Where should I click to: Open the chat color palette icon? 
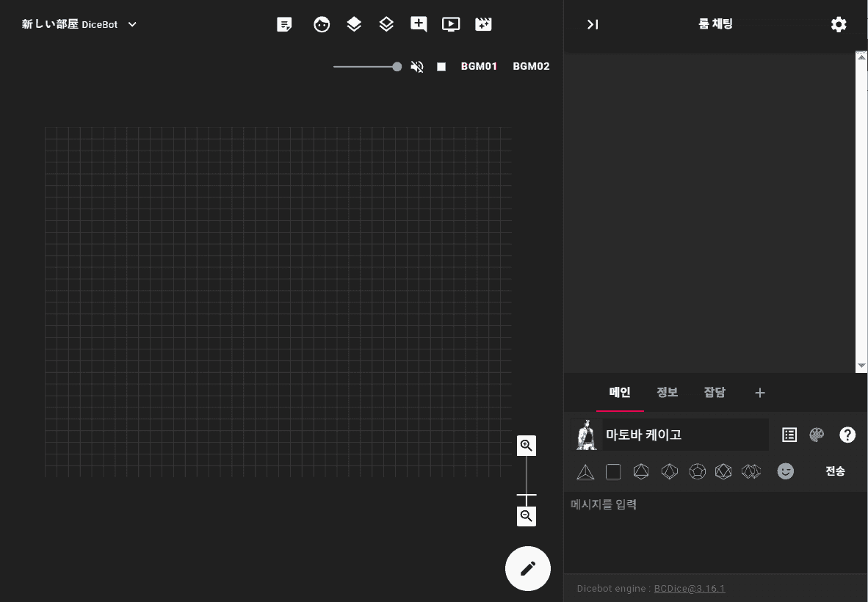click(817, 435)
